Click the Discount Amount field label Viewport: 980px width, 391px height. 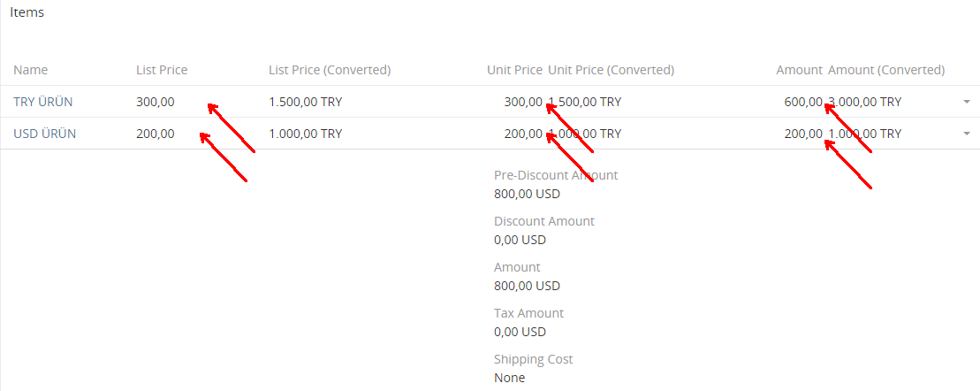[x=544, y=221]
